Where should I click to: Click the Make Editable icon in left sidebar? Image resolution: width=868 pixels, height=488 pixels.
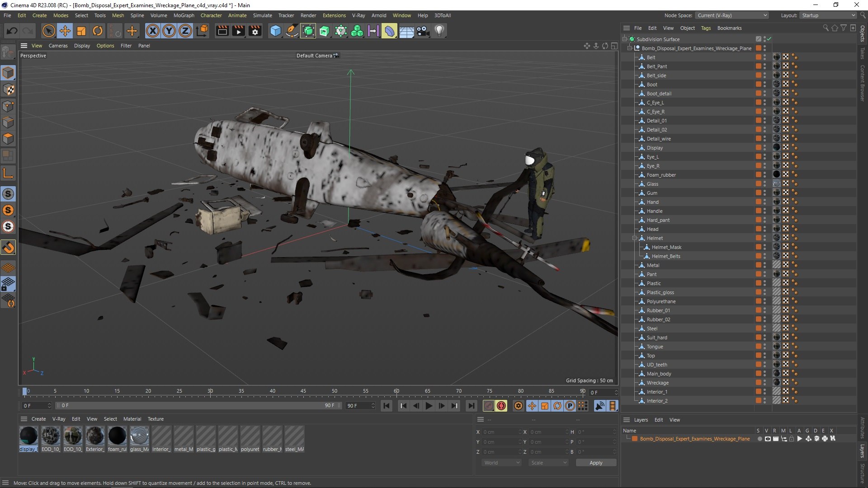(8, 52)
